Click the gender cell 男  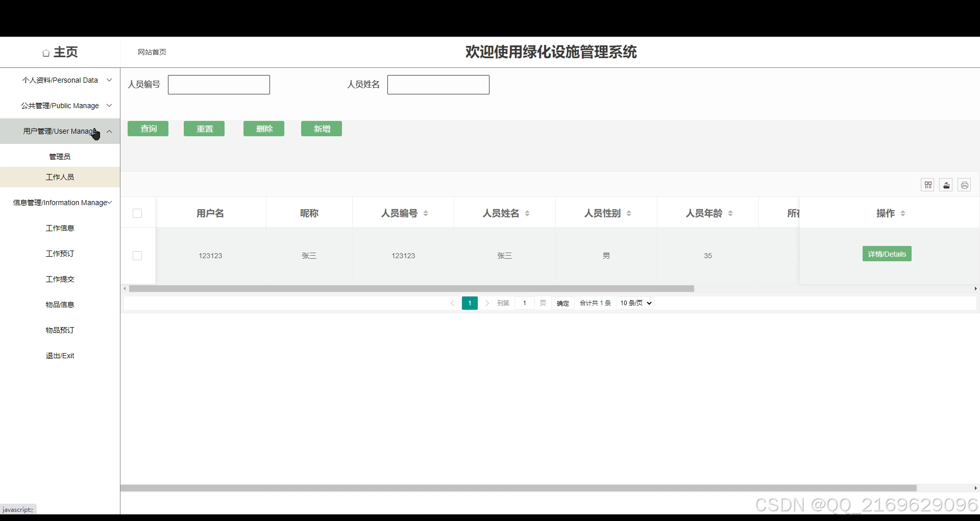[606, 256]
